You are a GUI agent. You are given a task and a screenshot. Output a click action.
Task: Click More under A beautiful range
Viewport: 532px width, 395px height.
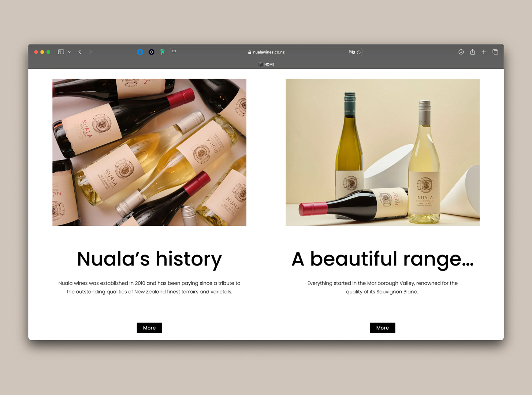tap(382, 328)
